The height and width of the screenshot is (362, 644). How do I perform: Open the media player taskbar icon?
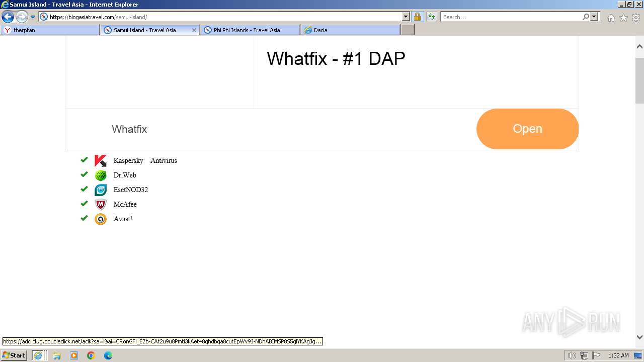point(74,355)
